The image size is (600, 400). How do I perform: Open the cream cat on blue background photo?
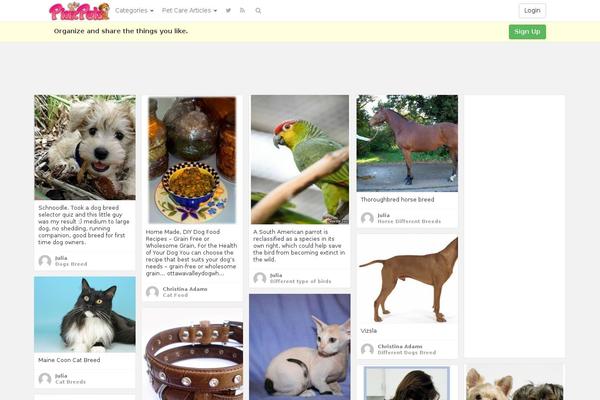300,347
